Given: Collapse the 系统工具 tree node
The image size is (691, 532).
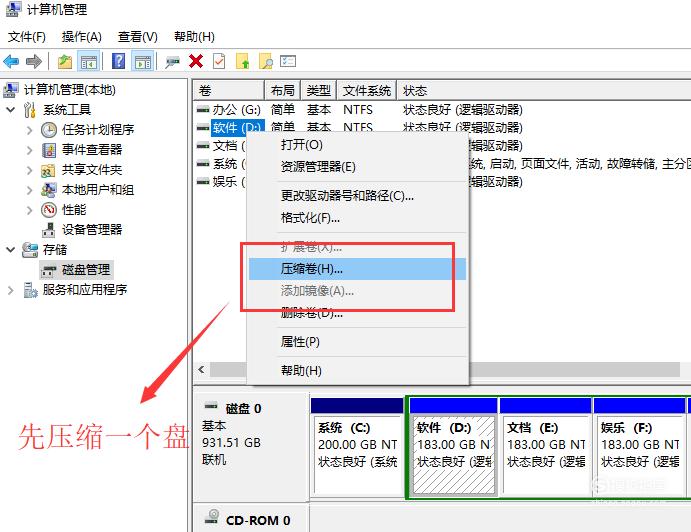Looking at the screenshot, I should [x=11, y=110].
